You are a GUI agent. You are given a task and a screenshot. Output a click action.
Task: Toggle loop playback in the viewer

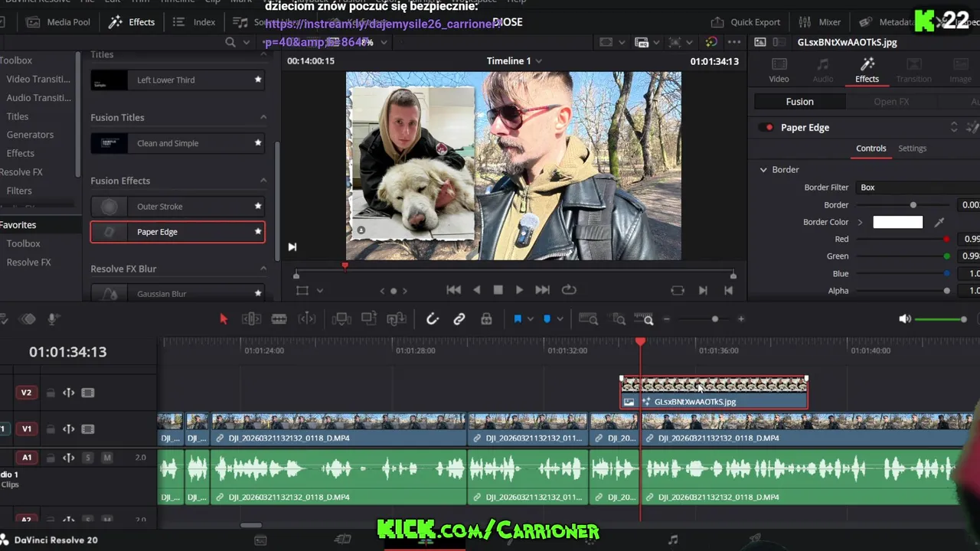pyautogui.click(x=569, y=290)
